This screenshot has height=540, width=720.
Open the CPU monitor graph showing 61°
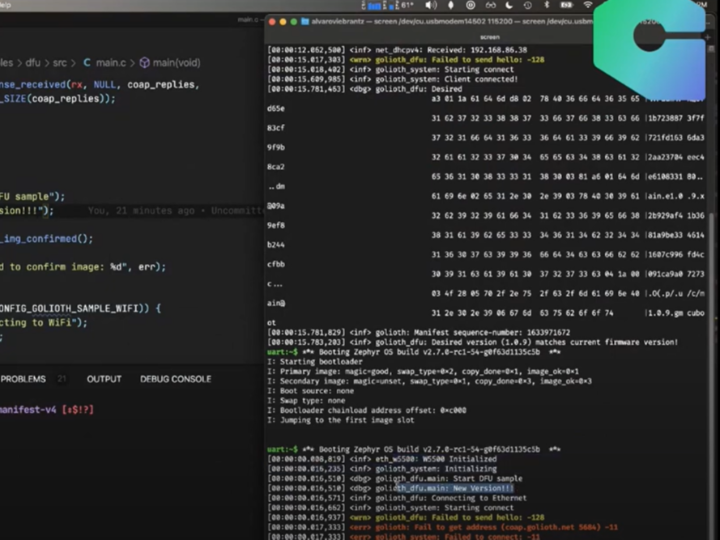pyautogui.click(x=388, y=5)
